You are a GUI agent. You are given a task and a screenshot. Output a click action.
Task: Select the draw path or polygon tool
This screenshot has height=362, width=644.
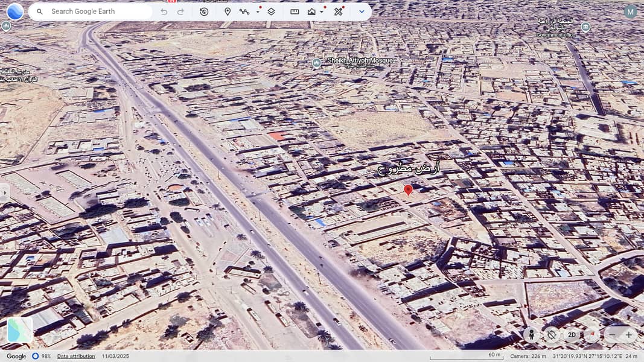(244, 11)
